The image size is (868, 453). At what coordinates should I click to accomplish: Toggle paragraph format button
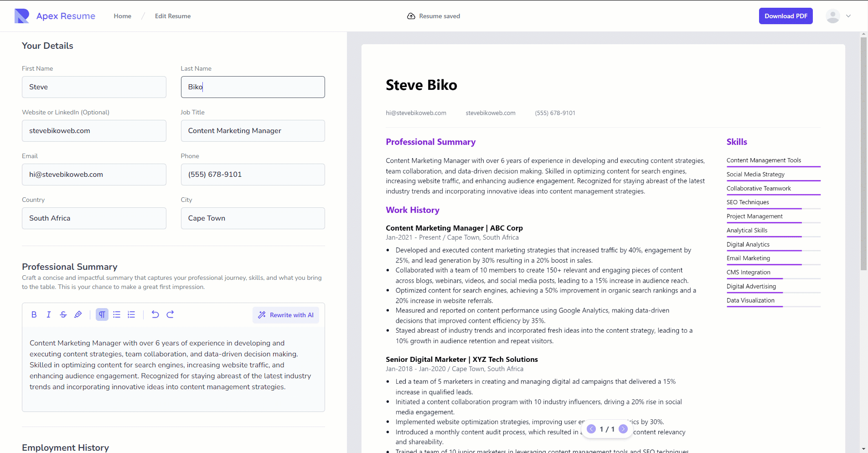[102, 314]
